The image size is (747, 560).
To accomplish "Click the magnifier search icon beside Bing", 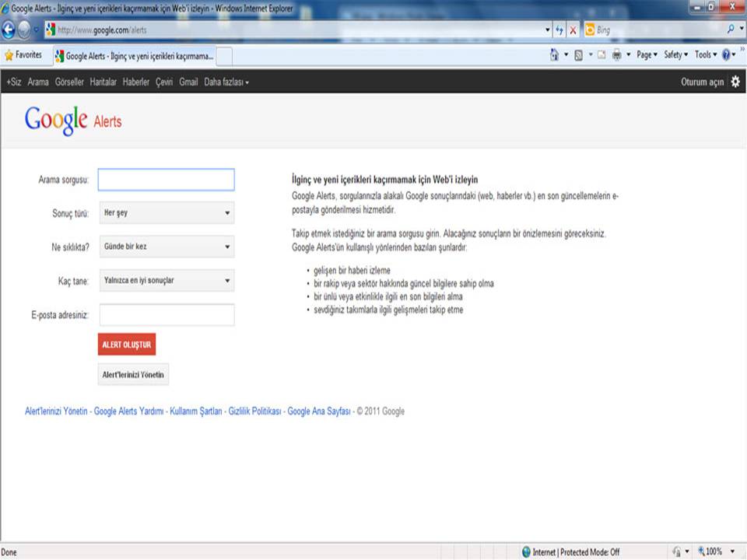I will 731,29.
